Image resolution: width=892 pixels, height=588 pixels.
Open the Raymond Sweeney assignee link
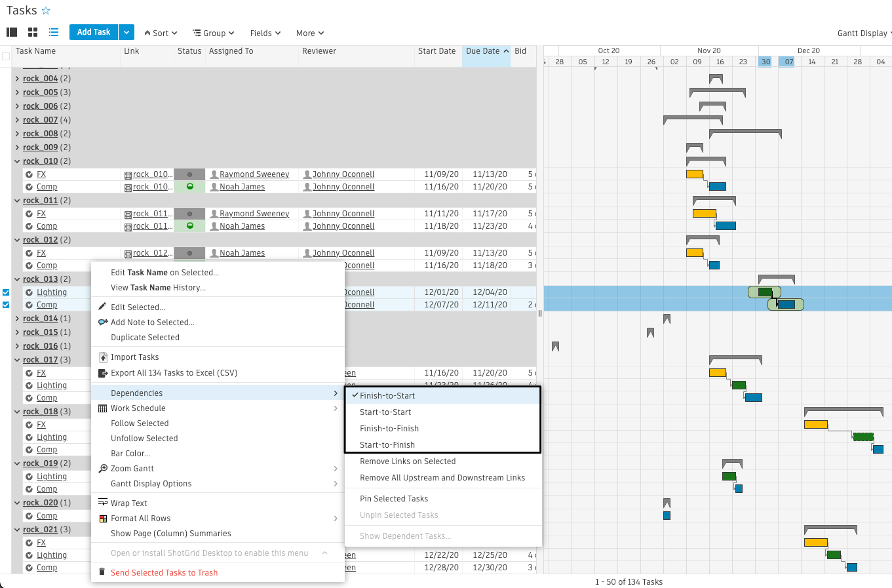[254, 174]
